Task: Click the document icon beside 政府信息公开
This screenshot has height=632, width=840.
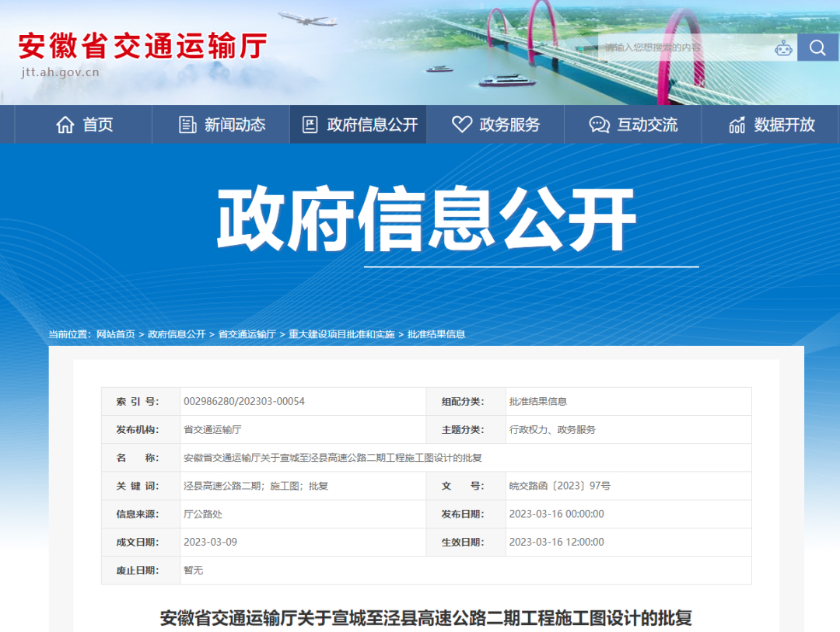Action: pyautogui.click(x=312, y=124)
